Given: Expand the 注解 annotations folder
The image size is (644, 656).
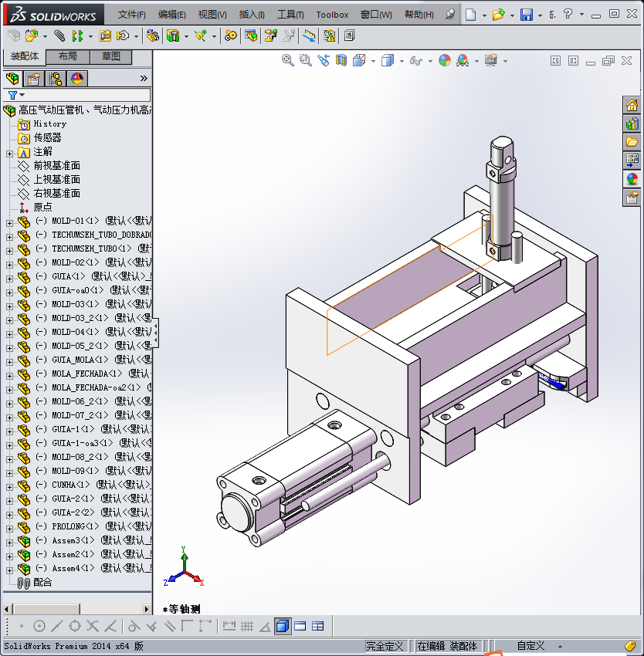Looking at the screenshot, I should (9, 154).
